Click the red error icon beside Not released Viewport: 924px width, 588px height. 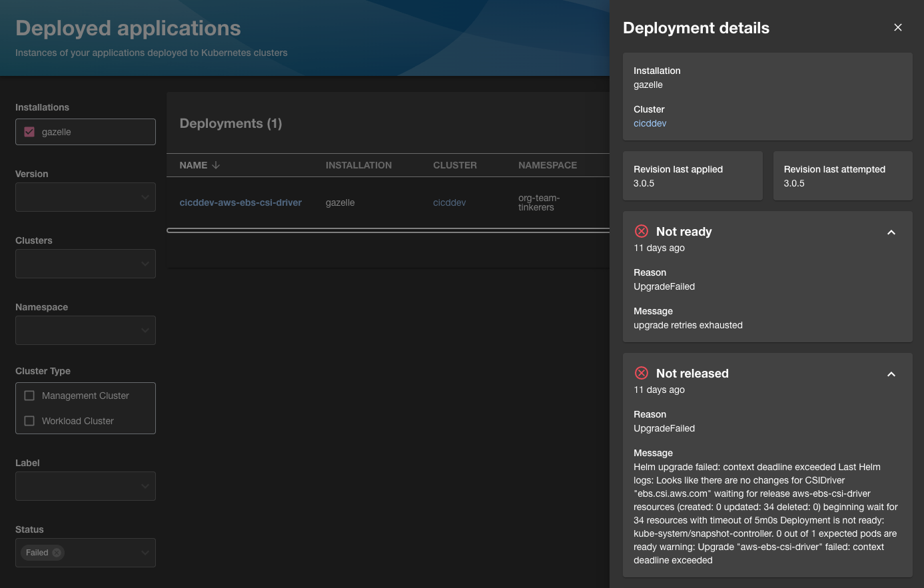click(642, 373)
